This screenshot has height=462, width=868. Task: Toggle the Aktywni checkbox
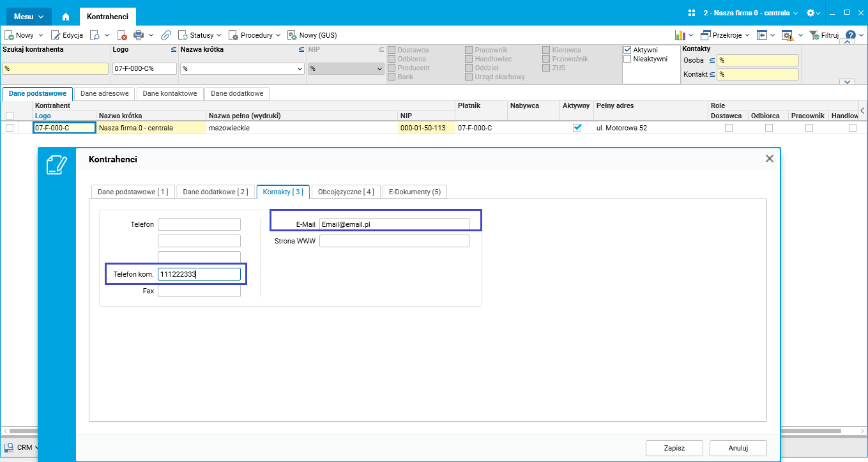627,50
